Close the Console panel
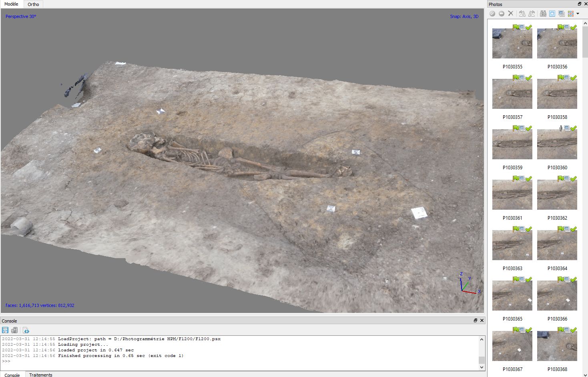 point(482,321)
